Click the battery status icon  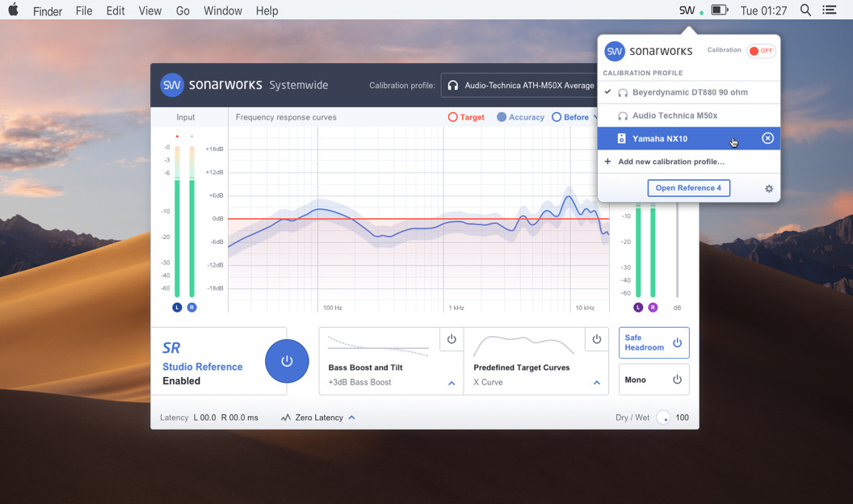(x=719, y=10)
